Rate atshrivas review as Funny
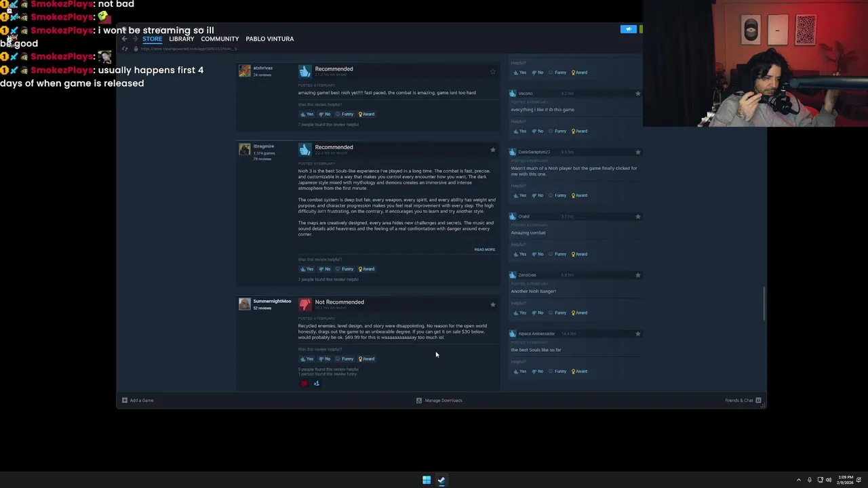Viewport: 868px width, 488px height. point(344,114)
